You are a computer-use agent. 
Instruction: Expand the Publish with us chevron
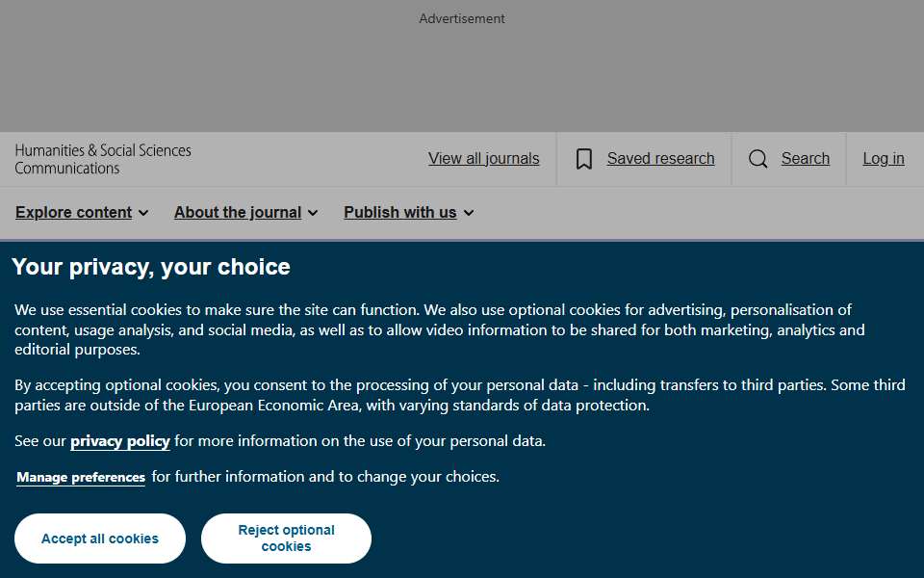[x=469, y=213]
